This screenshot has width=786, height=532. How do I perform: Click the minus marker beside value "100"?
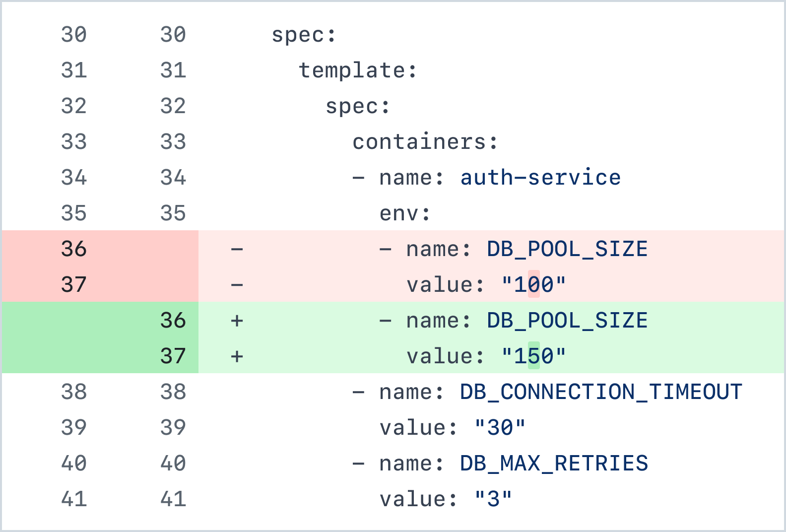click(237, 285)
